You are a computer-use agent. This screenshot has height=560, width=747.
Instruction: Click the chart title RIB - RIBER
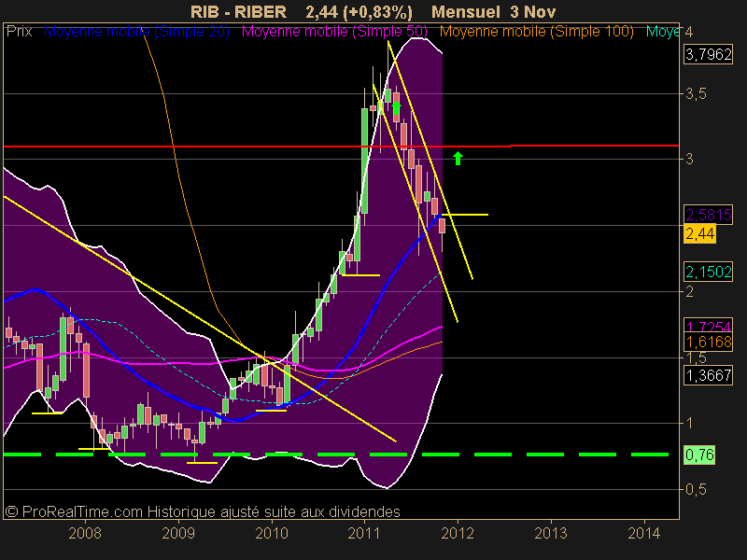pos(238,11)
